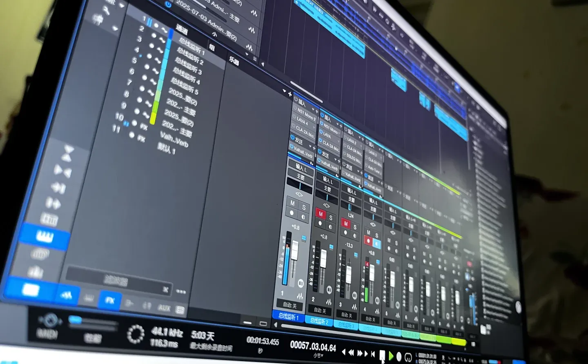The width and height of the screenshot is (588, 364).
Task: Click the small mixer minimize icon above the status bar
Action: tap(247, 322)
